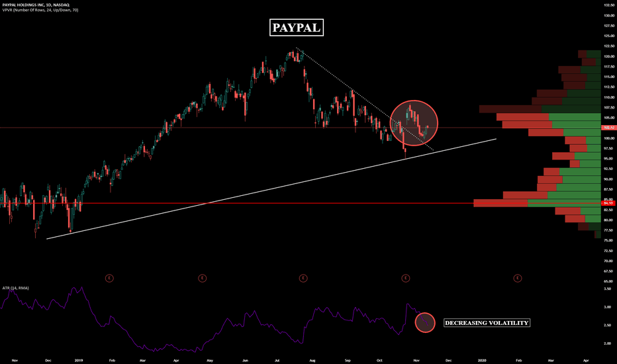Click the Jun label on time axis
Viewport: 617px width, 364px height.
click(245, 360)
